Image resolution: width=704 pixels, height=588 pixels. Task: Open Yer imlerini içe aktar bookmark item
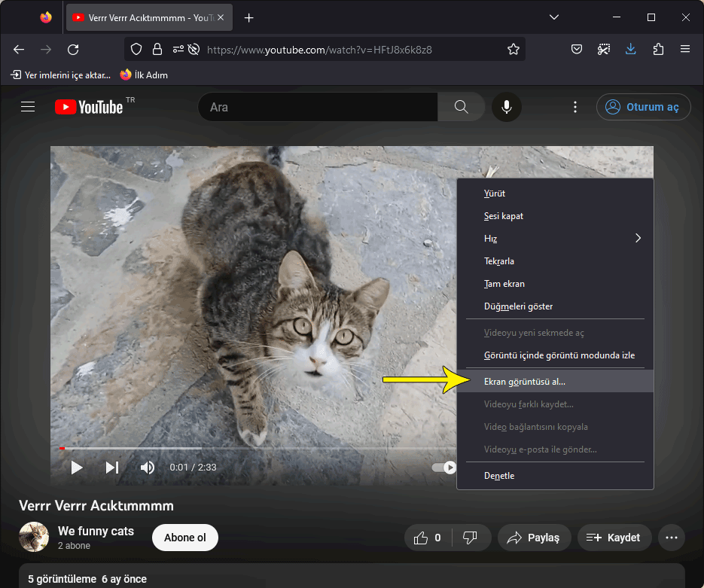pyautogui.click(x=61, y=75)
